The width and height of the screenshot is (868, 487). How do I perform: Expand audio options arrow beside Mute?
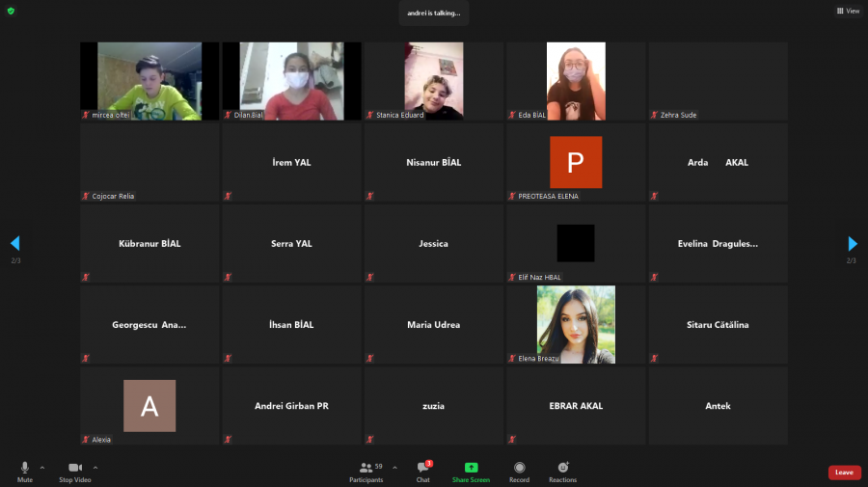[x=42, y=467]
